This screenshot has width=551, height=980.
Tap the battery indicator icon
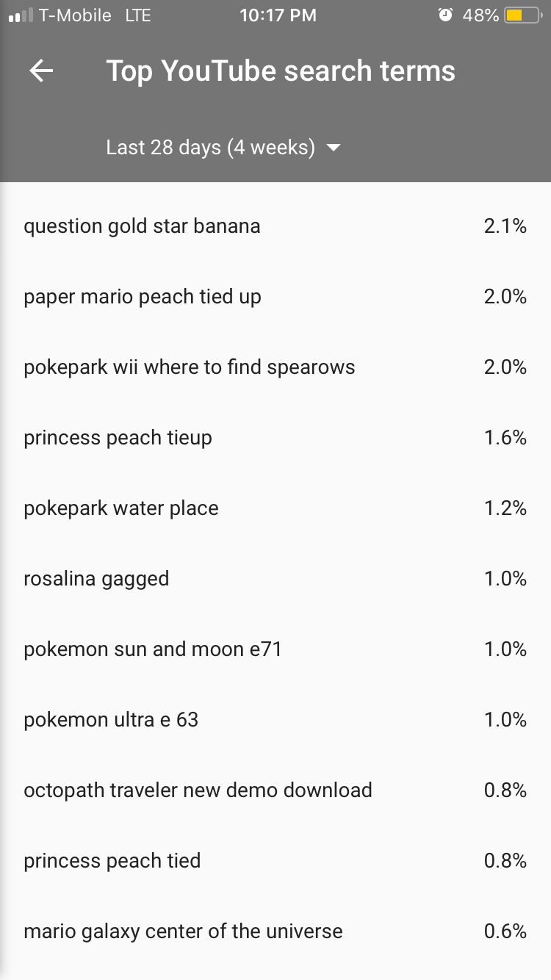523,15
